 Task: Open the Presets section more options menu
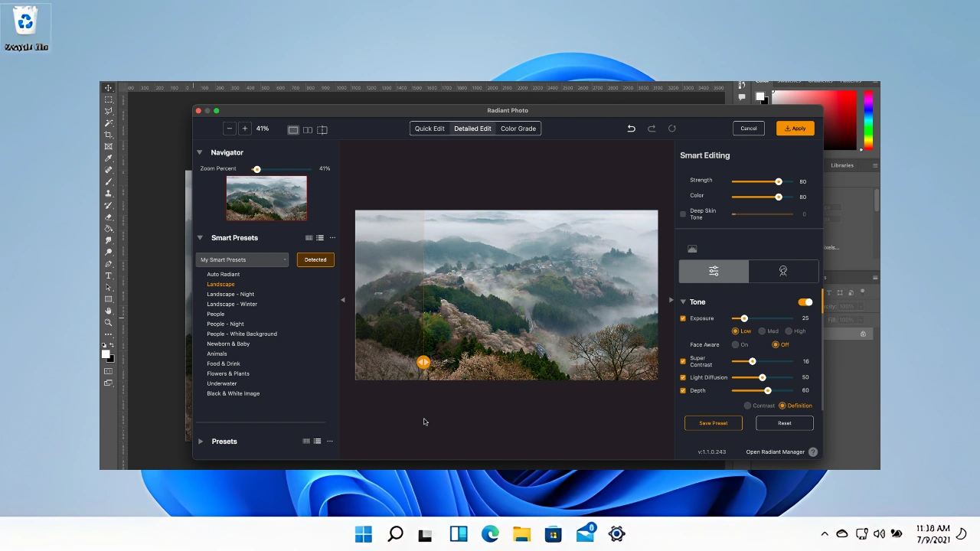click(330, 442)
